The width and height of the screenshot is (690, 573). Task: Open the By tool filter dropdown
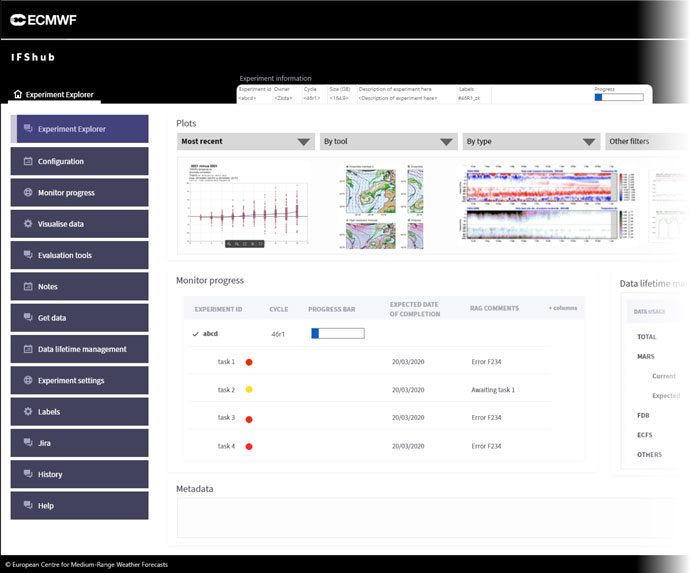click(x=388, y=141)
